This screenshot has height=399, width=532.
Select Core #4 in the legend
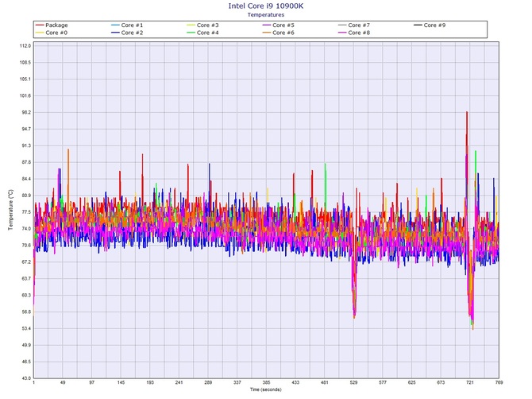coord(203,33)
